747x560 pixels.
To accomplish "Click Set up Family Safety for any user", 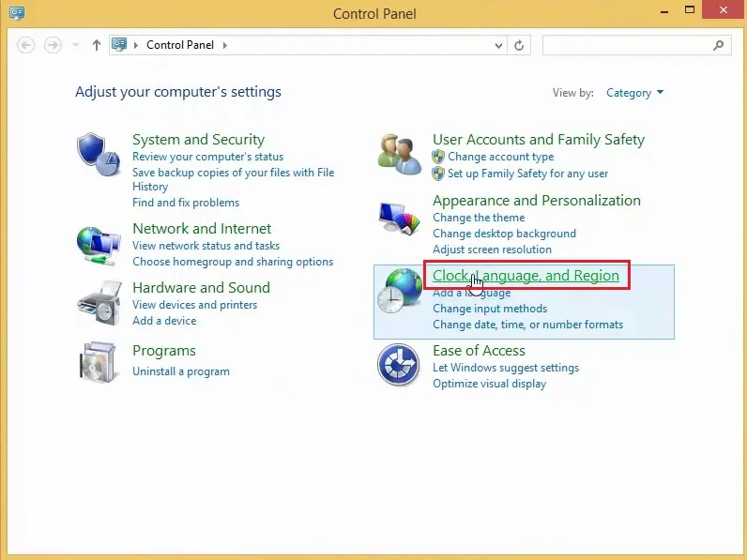I will (x=527, y=174).
